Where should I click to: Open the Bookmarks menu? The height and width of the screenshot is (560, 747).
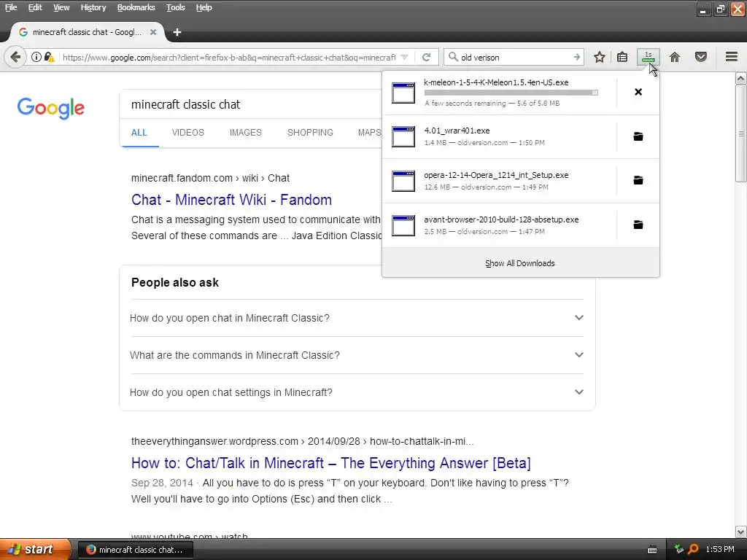point(136,7)
